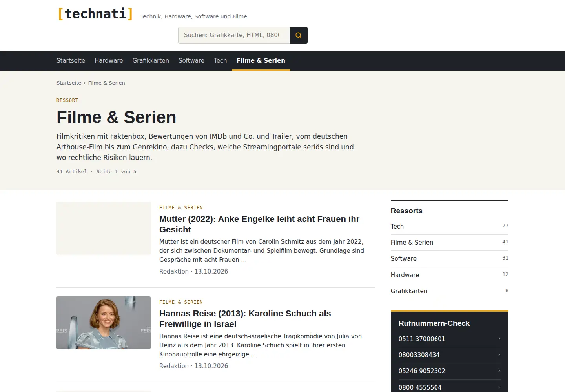Open Grafikkarten in Ressorts sidebar
Image resolution: width=565 pixels, height=392 pixels.
tap(450, 291)
